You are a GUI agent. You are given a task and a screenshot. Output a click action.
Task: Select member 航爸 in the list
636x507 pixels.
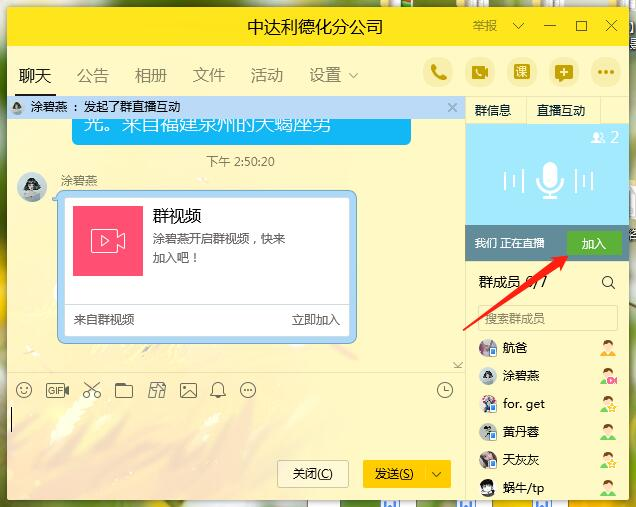coord(547,348)
